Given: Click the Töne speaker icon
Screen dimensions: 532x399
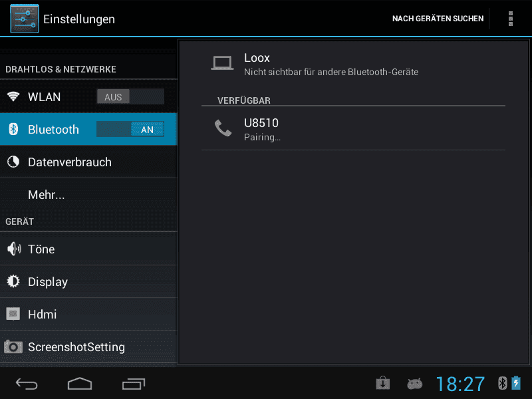Looking at the screenshot, I should coord(14,249).
